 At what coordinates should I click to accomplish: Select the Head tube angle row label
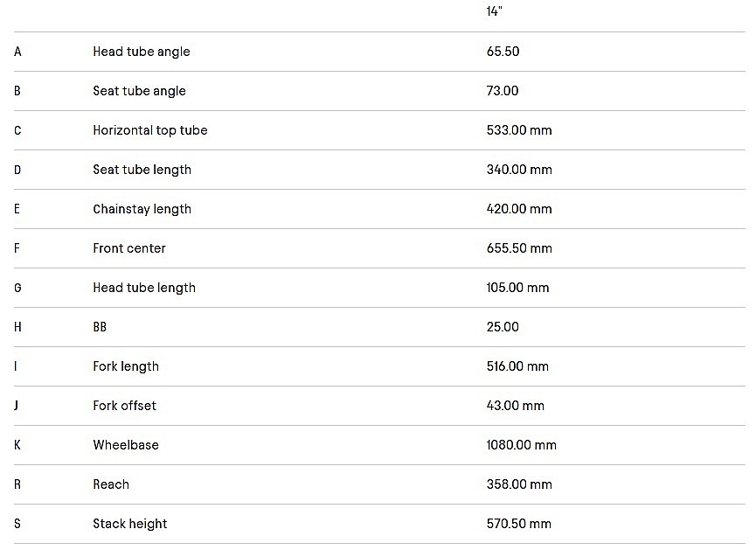tap(141, 52)
